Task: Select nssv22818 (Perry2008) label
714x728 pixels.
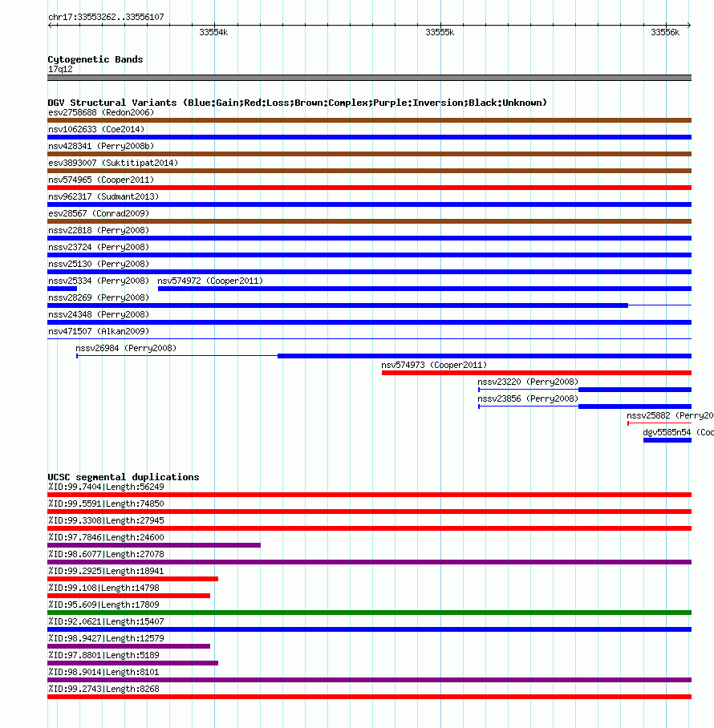Action: 99,230
